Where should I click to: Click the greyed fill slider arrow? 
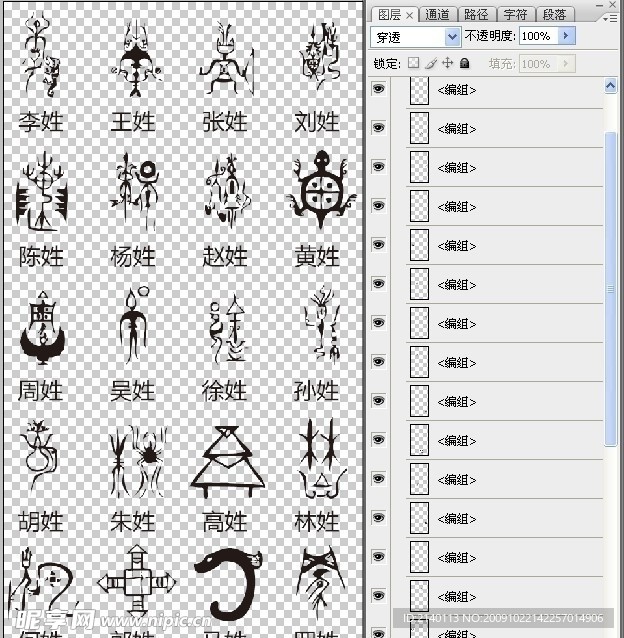[x=566, y=63]
